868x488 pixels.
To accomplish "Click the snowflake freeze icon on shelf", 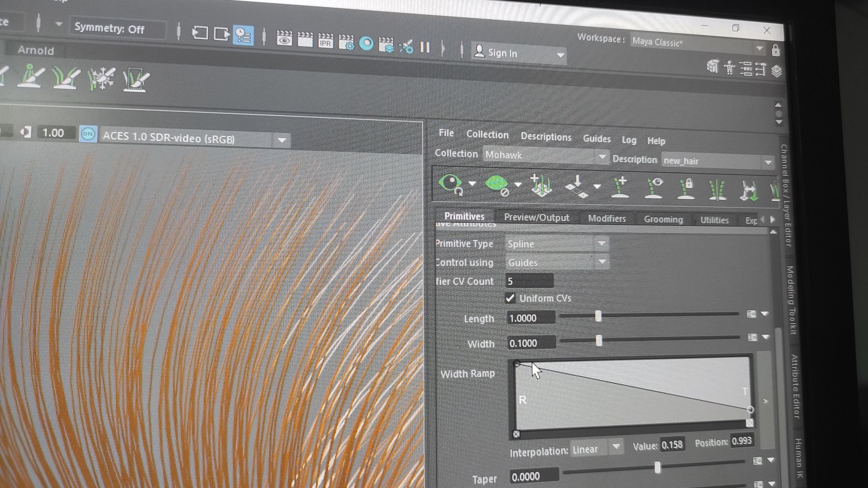I will tap(102, 79).
